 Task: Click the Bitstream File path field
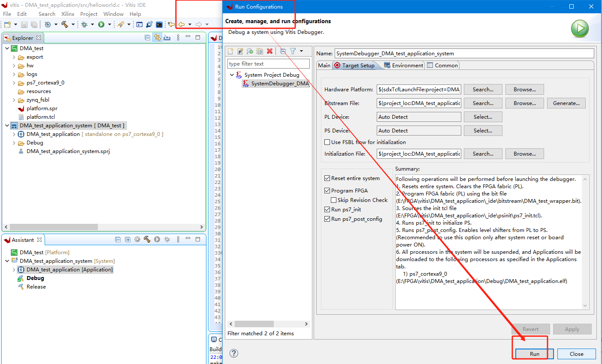pyautogui.click(x=419, y=103)
